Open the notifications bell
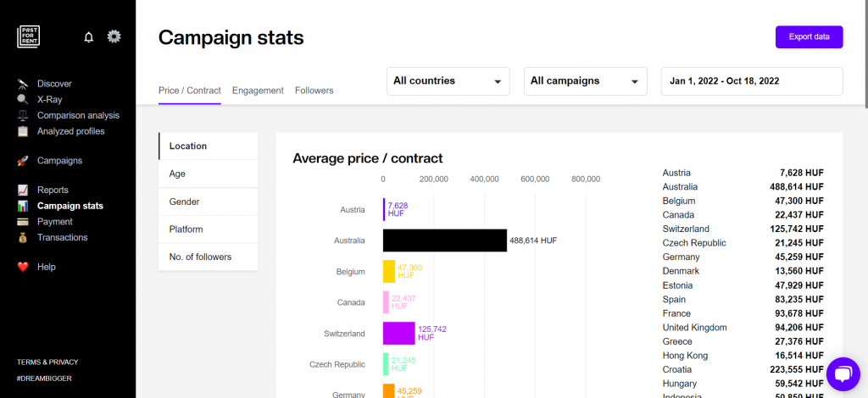Image resolution: width=868 pixels, height=398 pixels. click(88, 37)
